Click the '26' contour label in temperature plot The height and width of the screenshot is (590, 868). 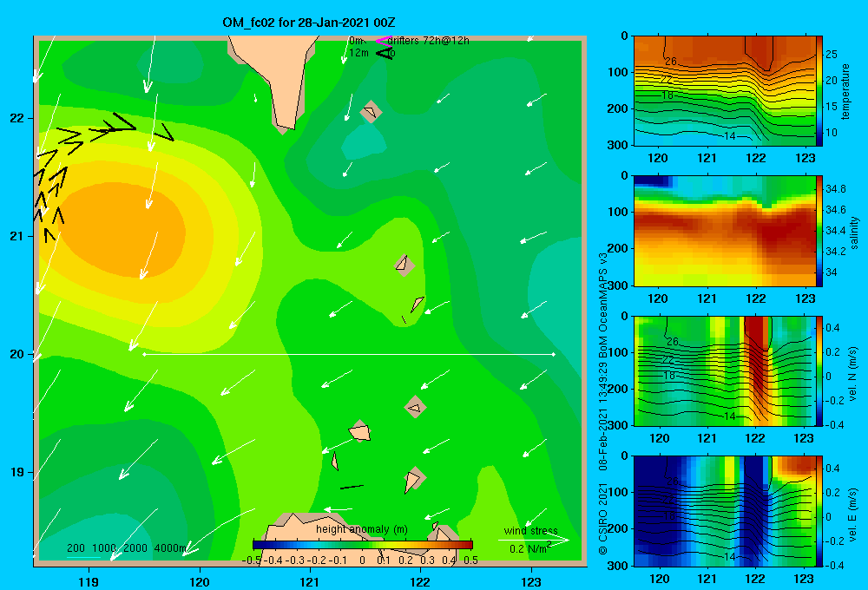point(671,62)
